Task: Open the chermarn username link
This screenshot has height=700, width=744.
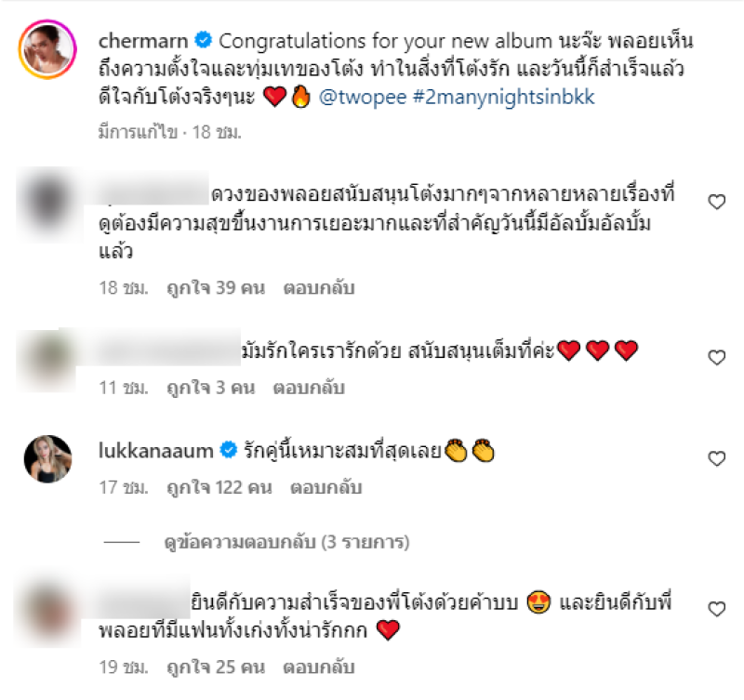Action: tap(143, 41)
